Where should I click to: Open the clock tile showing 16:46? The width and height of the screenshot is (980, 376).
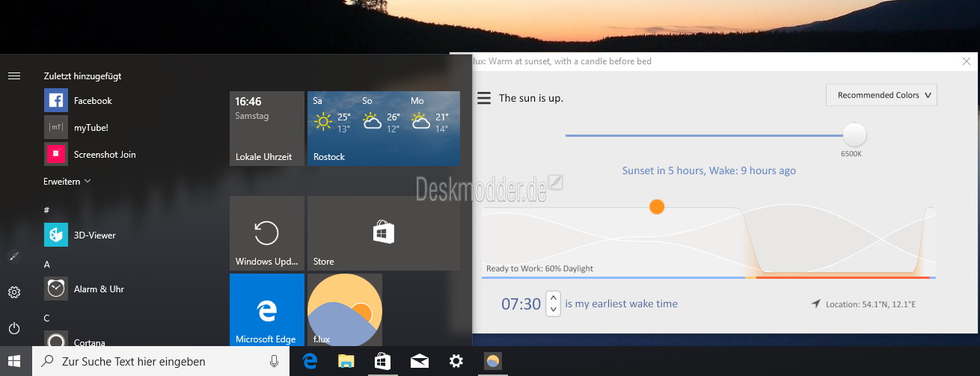pyautogui.click(x=267, y=129)
